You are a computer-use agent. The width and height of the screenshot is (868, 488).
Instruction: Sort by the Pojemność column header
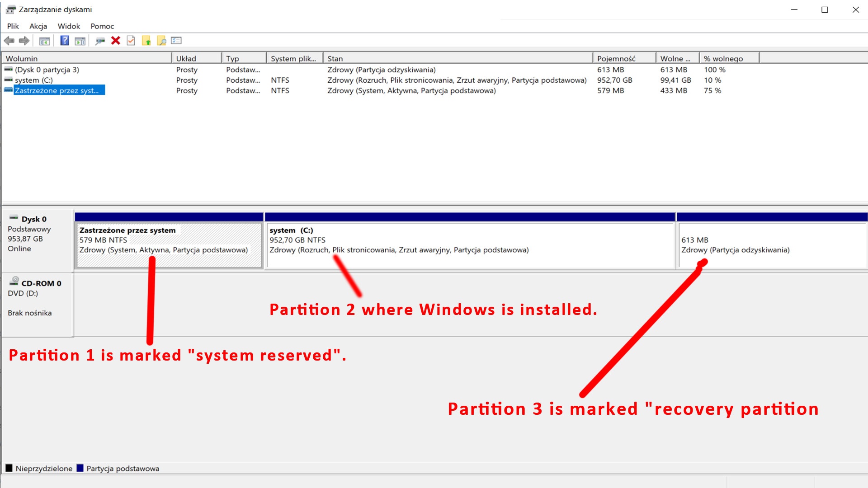[x=624, y=58]
